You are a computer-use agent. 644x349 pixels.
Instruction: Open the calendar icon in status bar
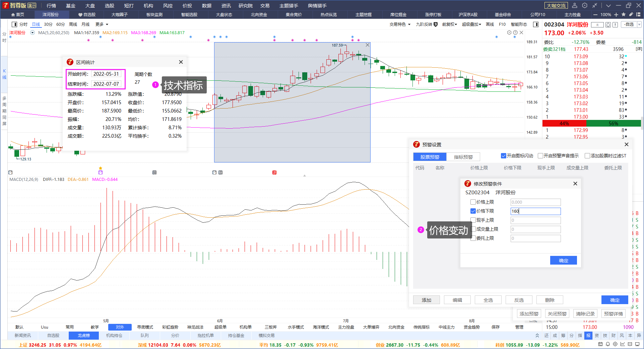tap(600, 344)
